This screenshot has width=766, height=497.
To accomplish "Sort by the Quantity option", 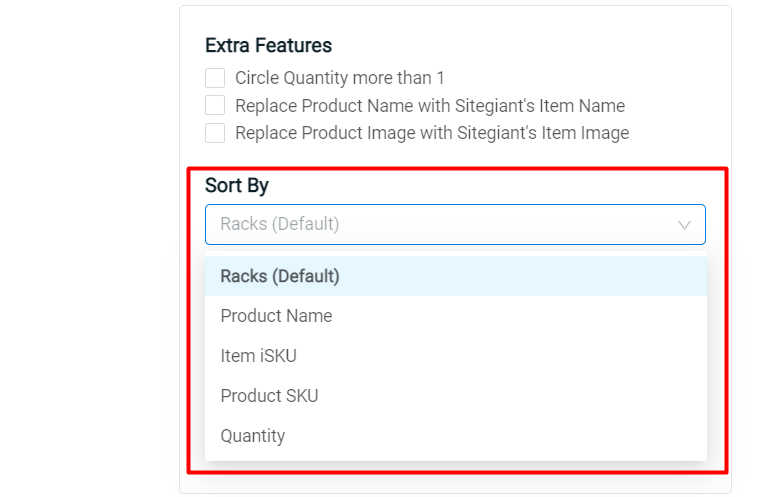I will click(456, 436).
